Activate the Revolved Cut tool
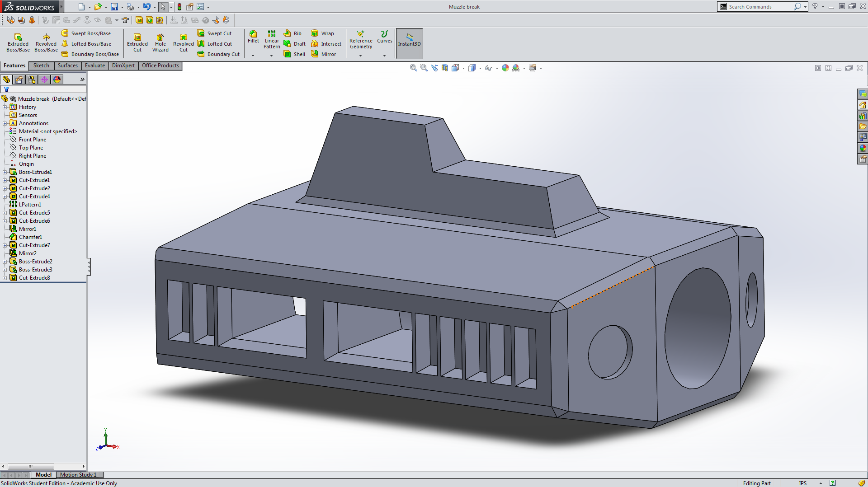The width and height of the screenshot is (868, 487). (x=184, y=42)
